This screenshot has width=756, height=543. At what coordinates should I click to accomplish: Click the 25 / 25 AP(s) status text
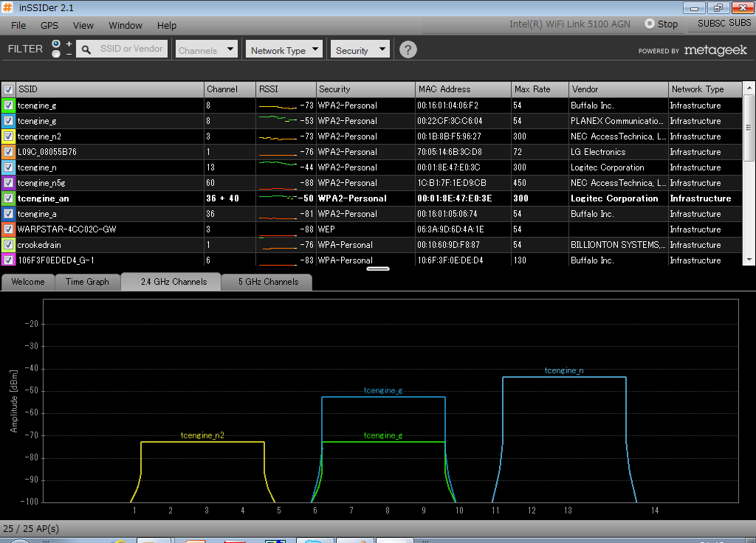coord(31,528)
